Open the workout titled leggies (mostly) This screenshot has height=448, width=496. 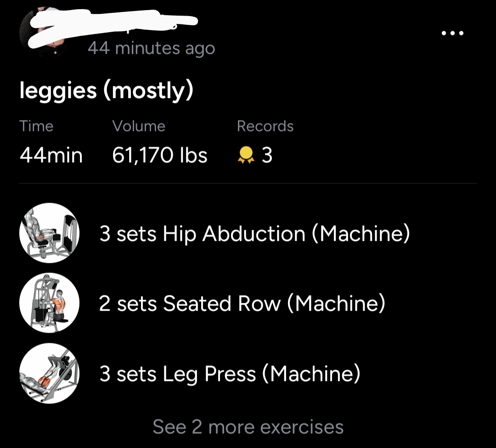[x=106, y=91]
